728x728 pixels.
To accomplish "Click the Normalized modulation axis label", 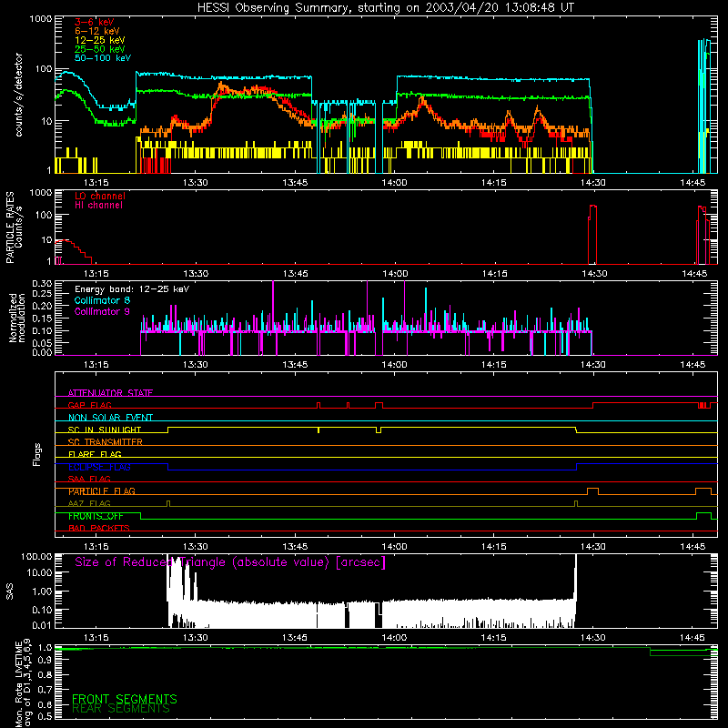I will coord(17,318).
